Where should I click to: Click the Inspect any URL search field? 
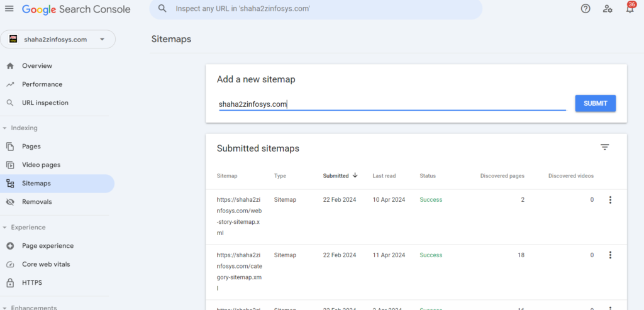316,9
